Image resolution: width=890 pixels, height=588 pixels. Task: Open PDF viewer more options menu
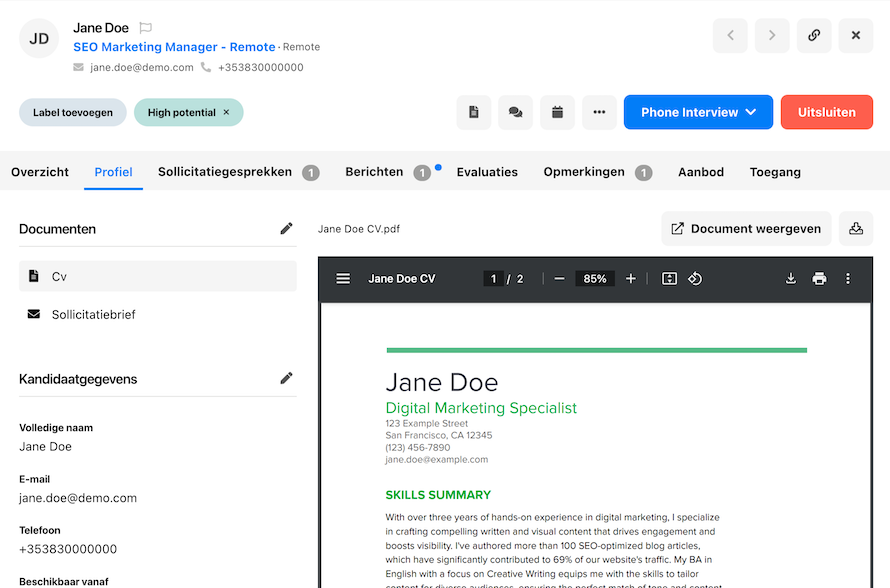[848, 279]
